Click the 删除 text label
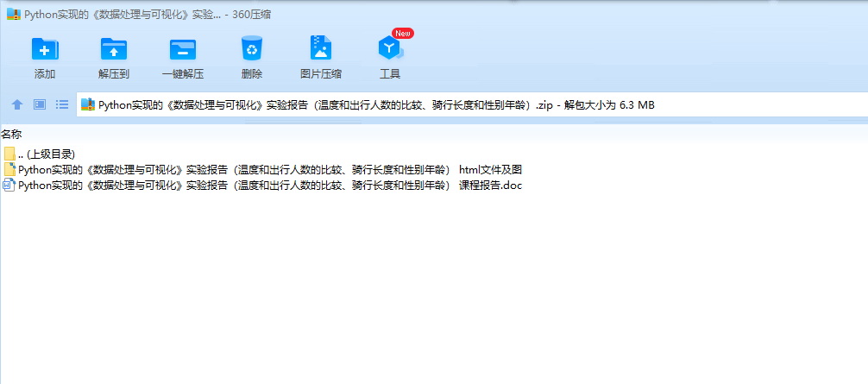The image size is (868, 384). [252, 74]
